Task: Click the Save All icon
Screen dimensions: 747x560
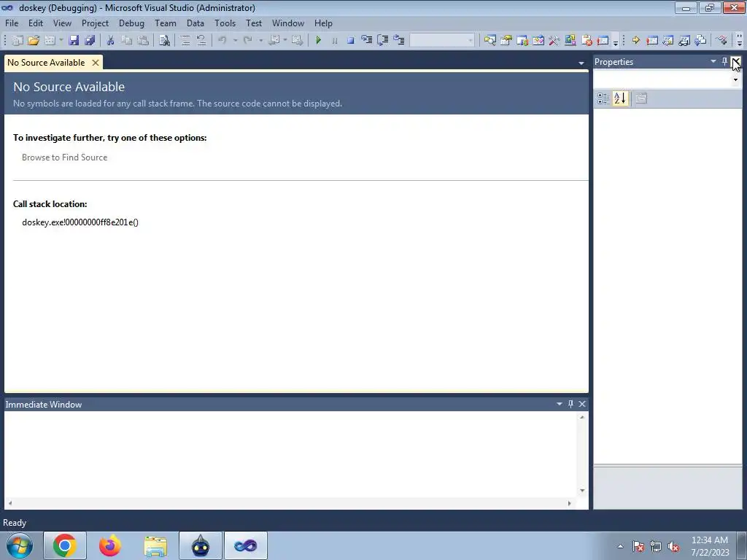Action: pyautogui.click(x=90, y=41)
